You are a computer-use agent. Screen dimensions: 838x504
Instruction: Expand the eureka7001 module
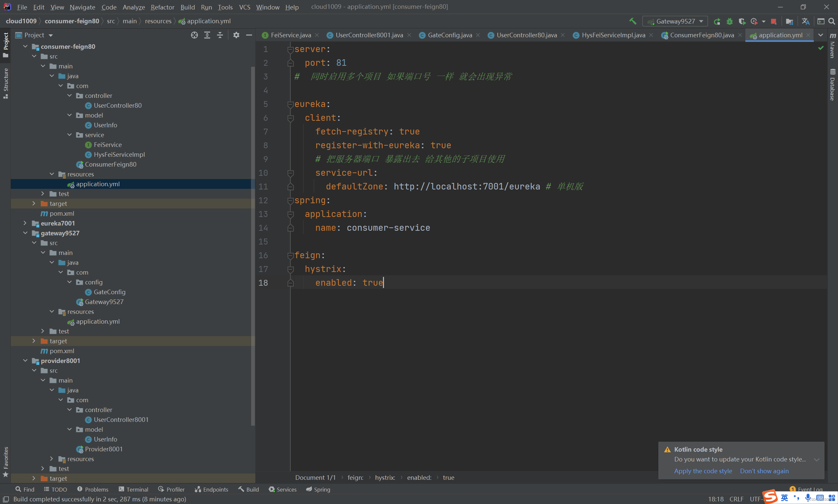(26, 223)
